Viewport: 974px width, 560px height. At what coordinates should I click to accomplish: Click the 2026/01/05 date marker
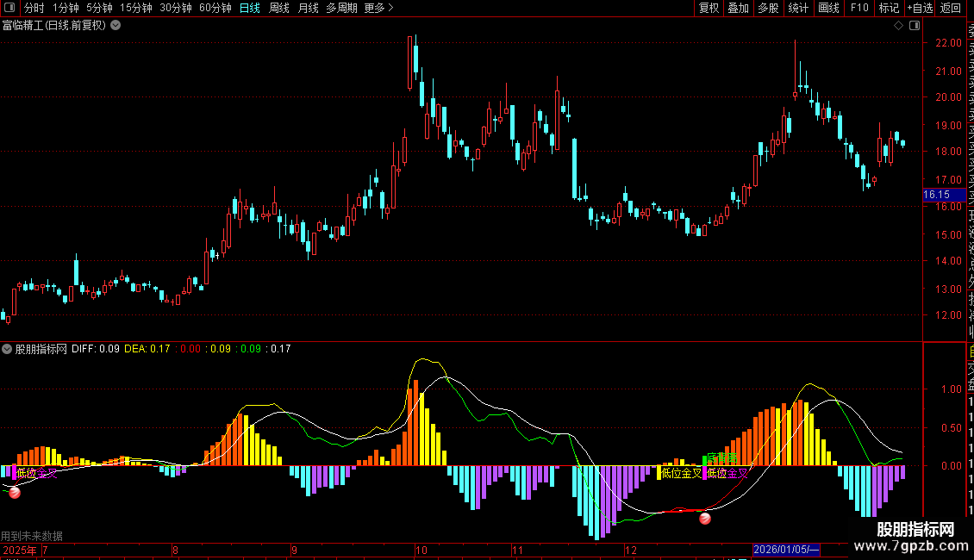pyautogui.click(x=786, y=550)
